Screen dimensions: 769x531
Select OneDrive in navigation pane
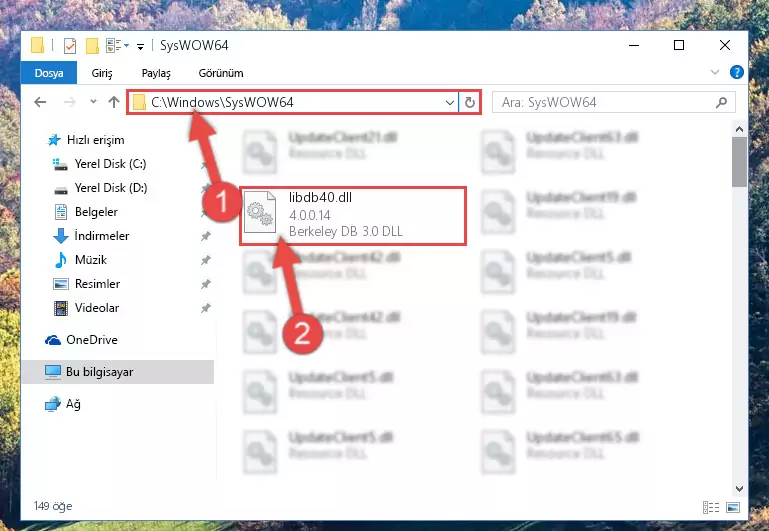point(92,340)
